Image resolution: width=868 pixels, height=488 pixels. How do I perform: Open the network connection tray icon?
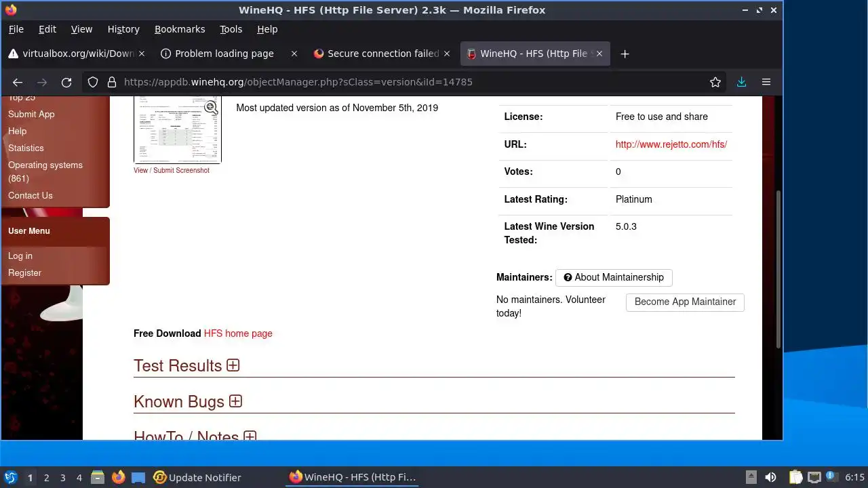[814, 477]
